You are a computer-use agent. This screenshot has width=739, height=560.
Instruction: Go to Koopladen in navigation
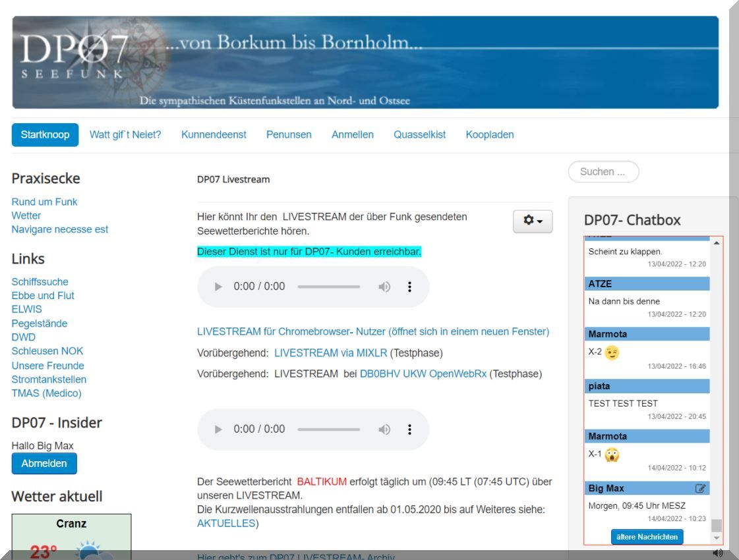(x=489, y=134)
